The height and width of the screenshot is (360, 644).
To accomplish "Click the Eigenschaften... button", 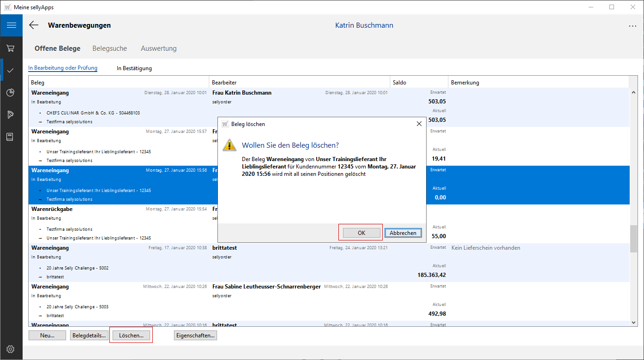I will [195, 336].
